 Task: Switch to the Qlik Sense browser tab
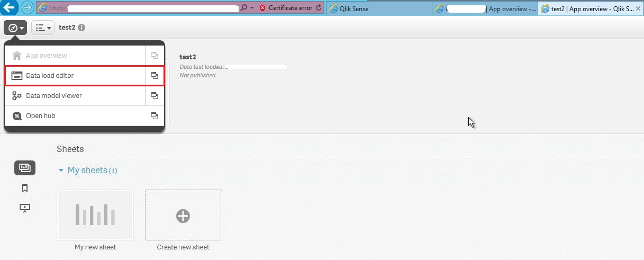tap(379, 8)
